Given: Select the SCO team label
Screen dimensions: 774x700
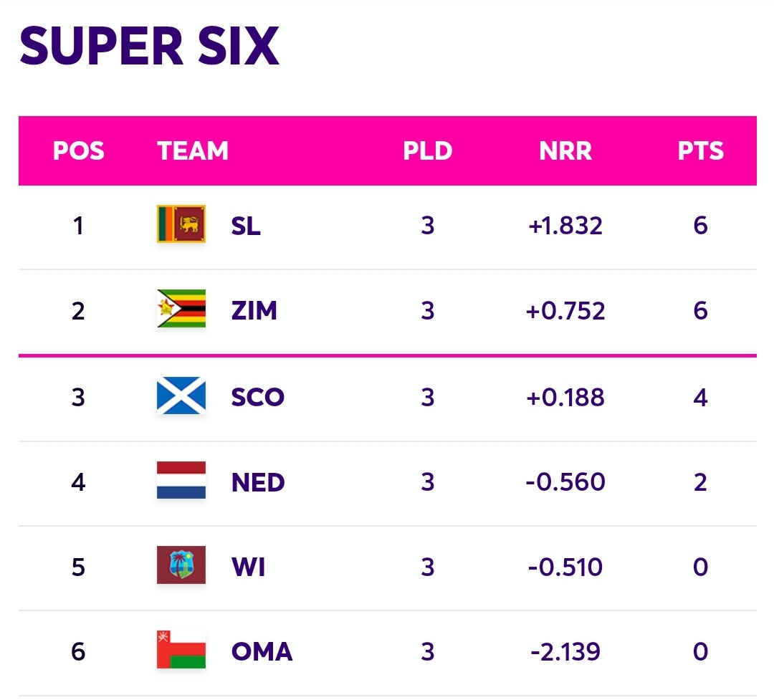Looking at the screenshot, I should click(x=258, y=398).
